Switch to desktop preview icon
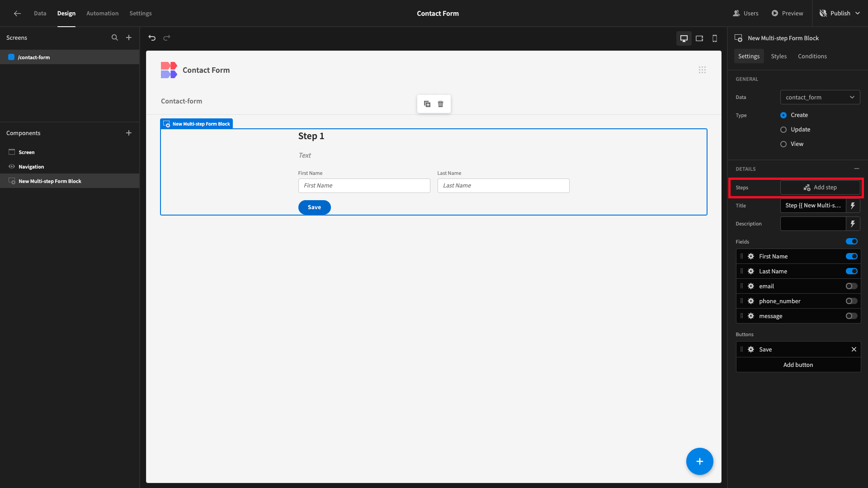868x488 pixels. coord(684,38)
